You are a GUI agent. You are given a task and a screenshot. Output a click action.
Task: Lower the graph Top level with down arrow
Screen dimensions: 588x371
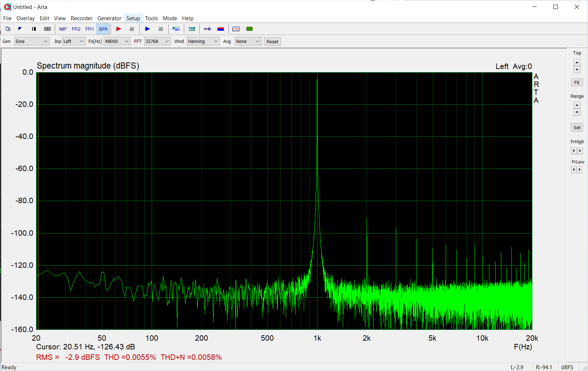click(577, 70)
